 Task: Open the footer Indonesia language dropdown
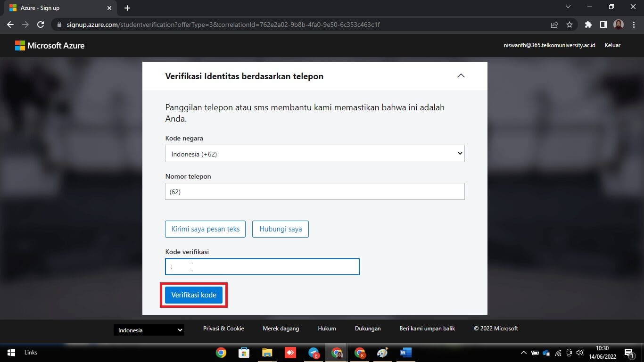coord(149,330)
